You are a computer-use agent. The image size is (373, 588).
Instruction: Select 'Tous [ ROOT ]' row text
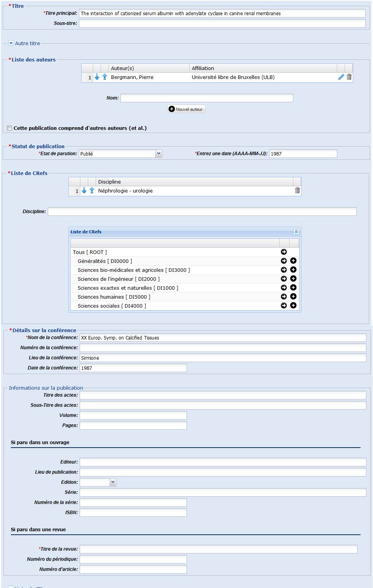90,252
